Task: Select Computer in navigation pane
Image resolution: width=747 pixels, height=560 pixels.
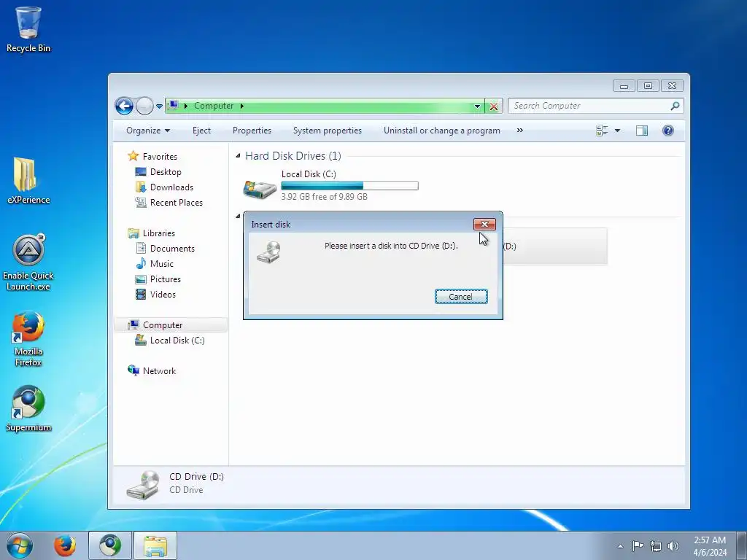Action: click(163, 325)
